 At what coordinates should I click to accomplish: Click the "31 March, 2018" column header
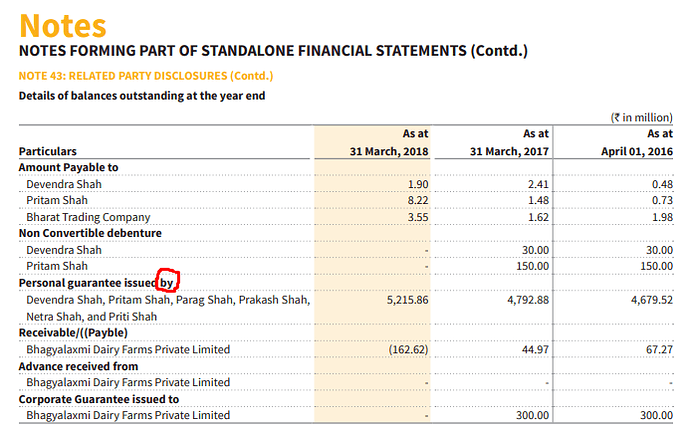(389, 151)
